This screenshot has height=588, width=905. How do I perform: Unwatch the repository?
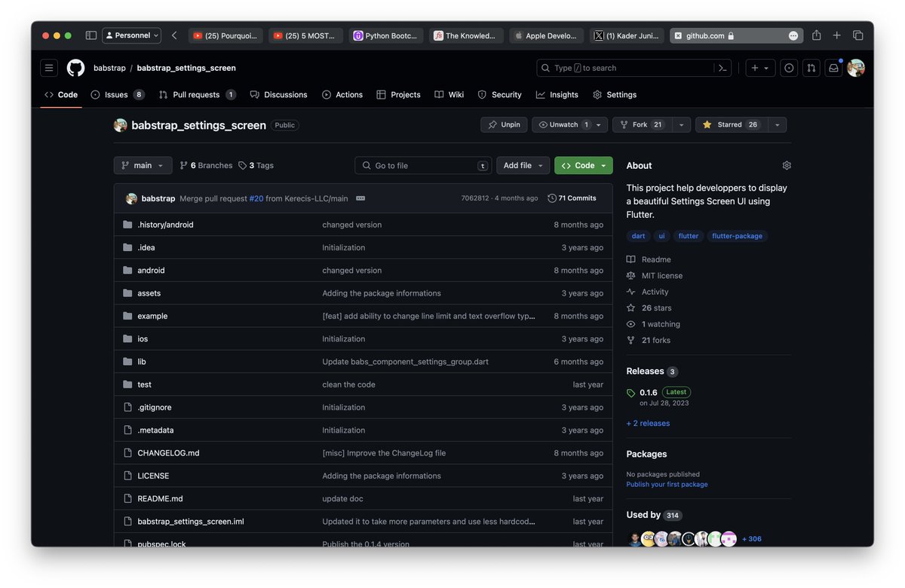click(x=563, y=124)
